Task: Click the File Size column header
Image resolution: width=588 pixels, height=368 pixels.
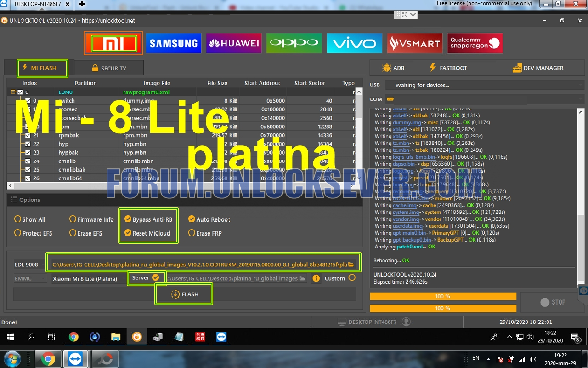Action: click(x=217, y=83)
